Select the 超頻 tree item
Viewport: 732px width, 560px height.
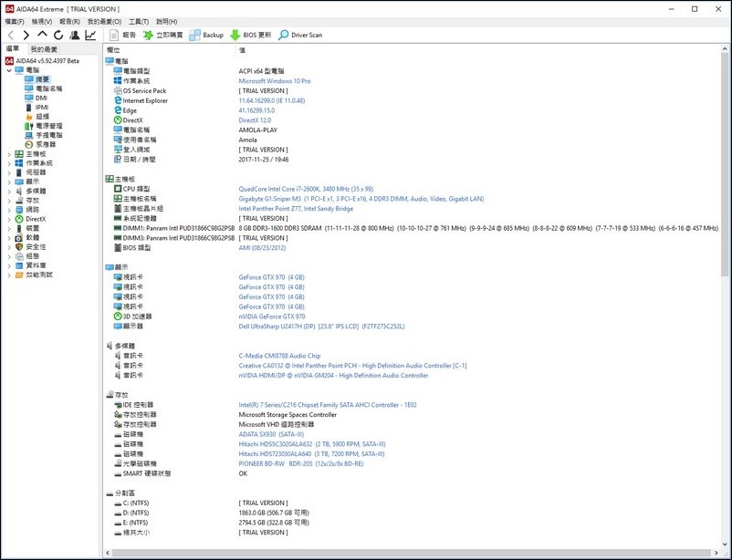(43, 117)
